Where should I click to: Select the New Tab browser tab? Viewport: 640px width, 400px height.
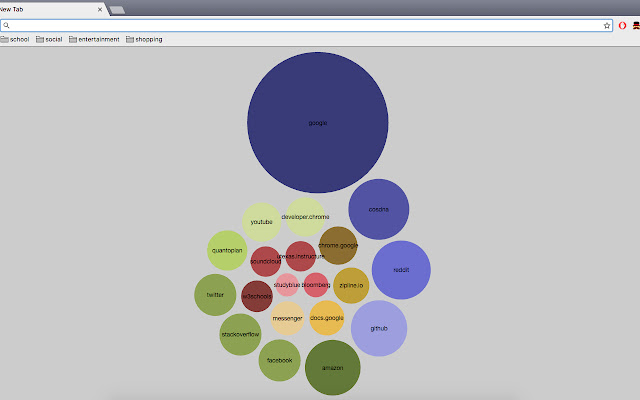pyautogui.click(x=51, y=9)
